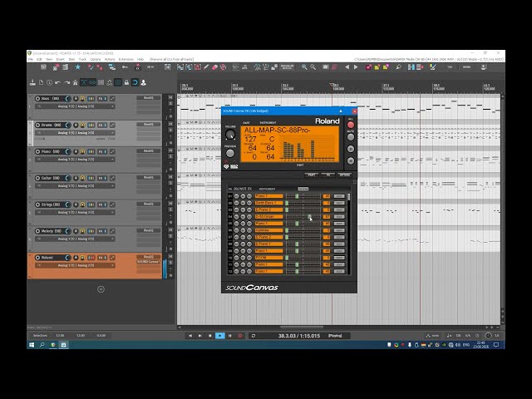Click the right arrow toolbar icon
The height and width of the screenshot is (399, 532).
[x=356, y=67]
